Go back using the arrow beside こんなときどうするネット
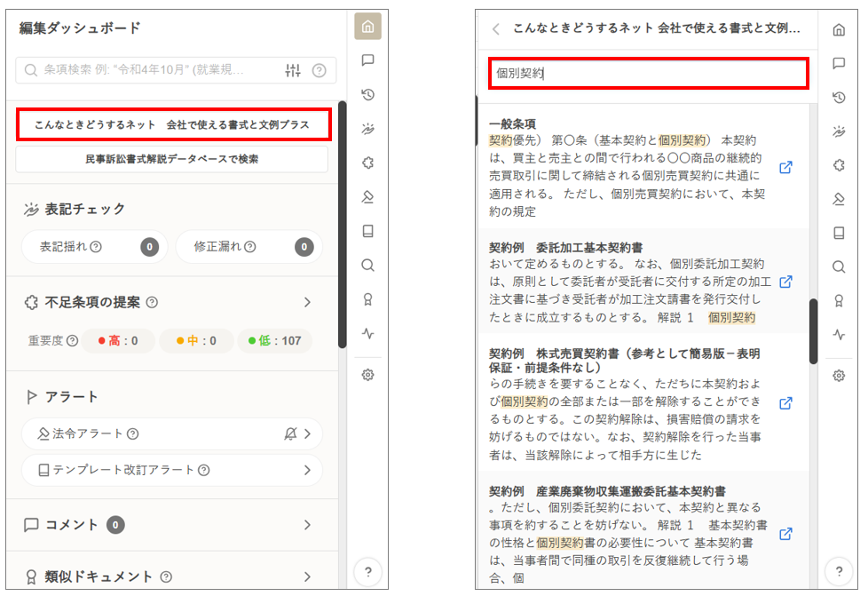The width and height of the screenshot is (868, 596). [496, 28]
